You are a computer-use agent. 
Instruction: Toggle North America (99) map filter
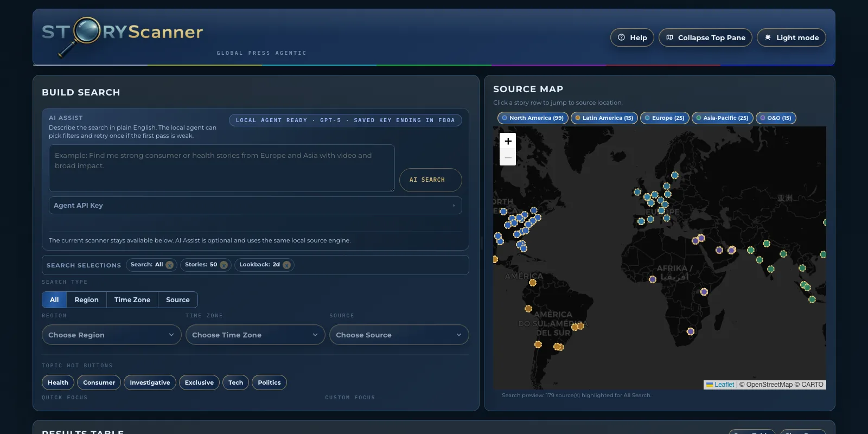(533, 118)
